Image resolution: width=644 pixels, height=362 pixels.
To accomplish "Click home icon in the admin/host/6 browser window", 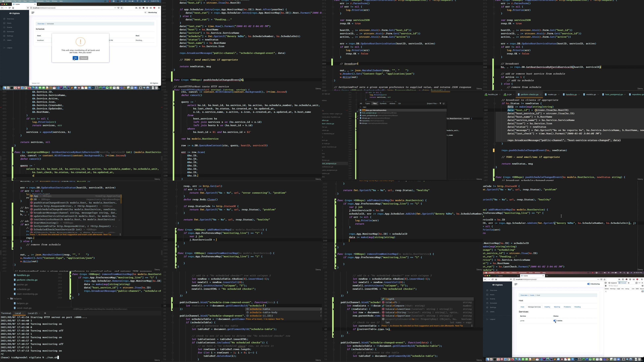I will 496,279.
